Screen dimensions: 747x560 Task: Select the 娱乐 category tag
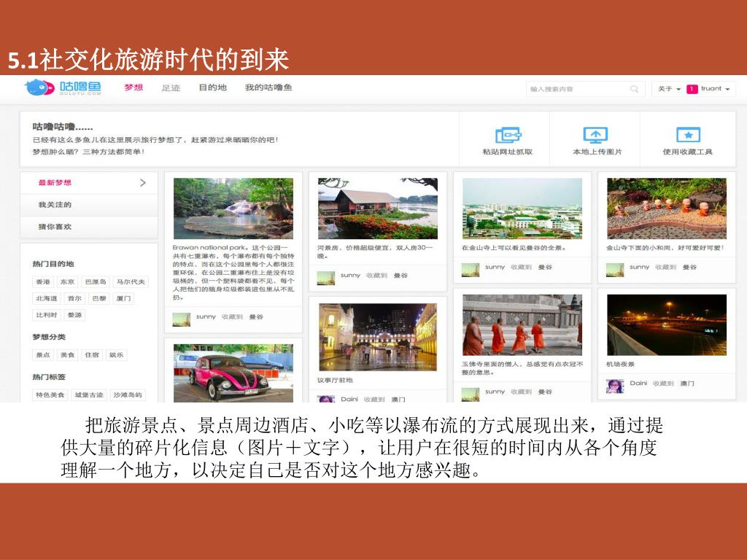coord(116,355)
